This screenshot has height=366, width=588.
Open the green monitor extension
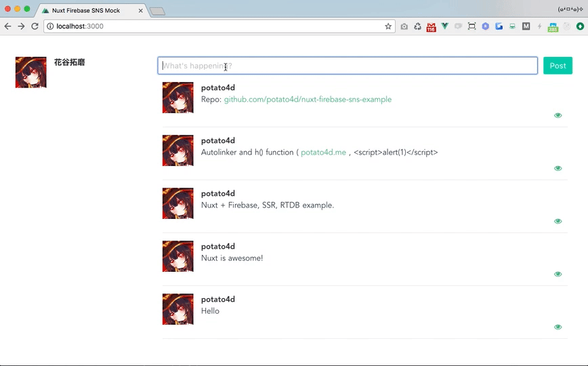coord(512,26)
